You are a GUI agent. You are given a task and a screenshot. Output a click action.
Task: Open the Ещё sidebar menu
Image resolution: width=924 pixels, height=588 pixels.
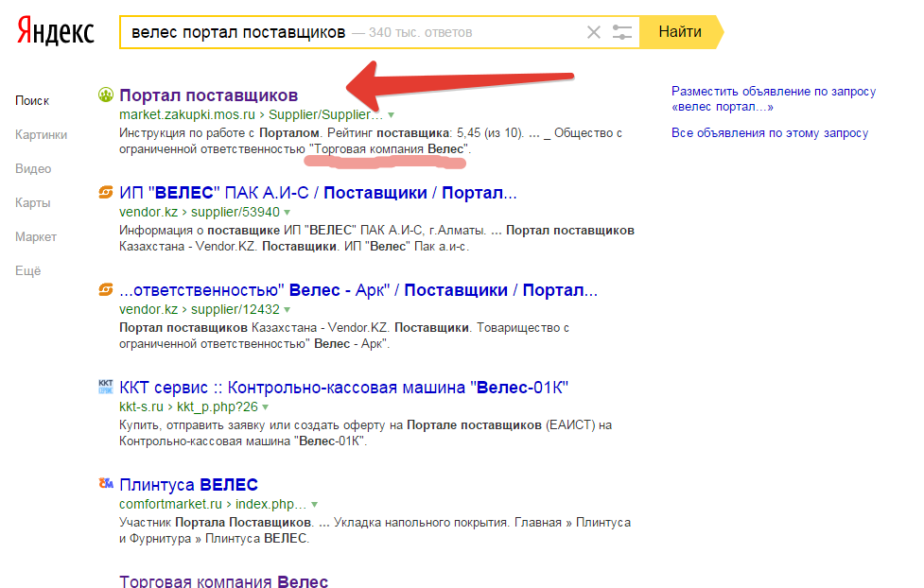(28, 271)
